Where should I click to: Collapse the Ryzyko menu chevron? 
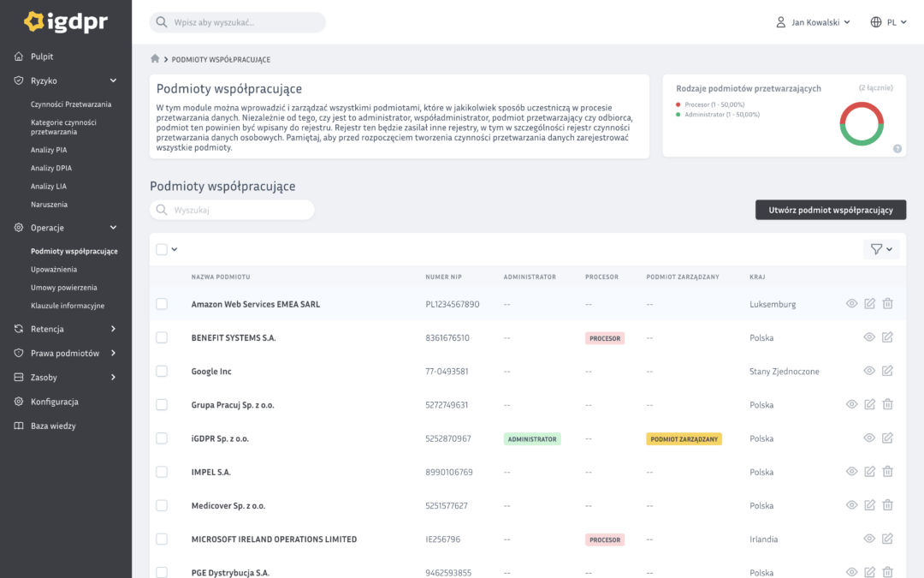[x=113, y=80]
